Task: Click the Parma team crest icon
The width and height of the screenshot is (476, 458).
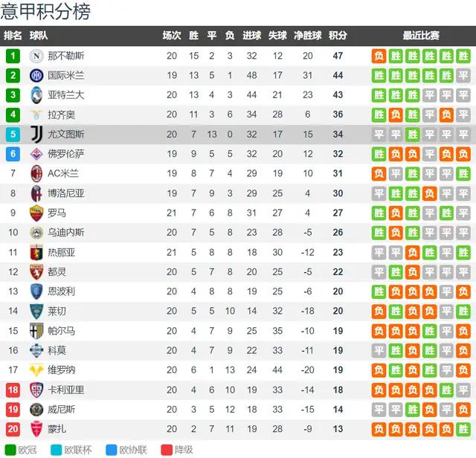Action: pyautogui.click(x=36, y=331)
